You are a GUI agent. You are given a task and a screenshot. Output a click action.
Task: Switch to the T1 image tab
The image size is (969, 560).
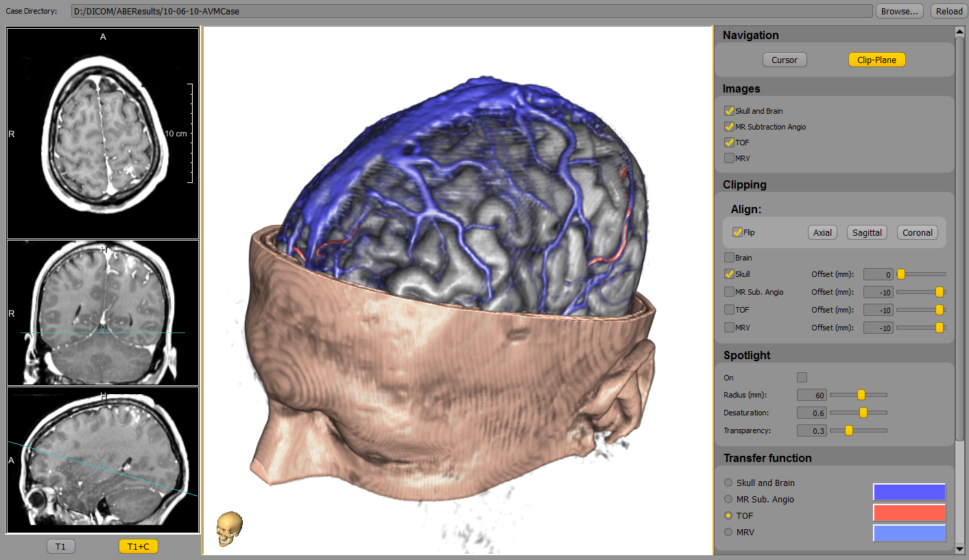[x=61, y=546]
